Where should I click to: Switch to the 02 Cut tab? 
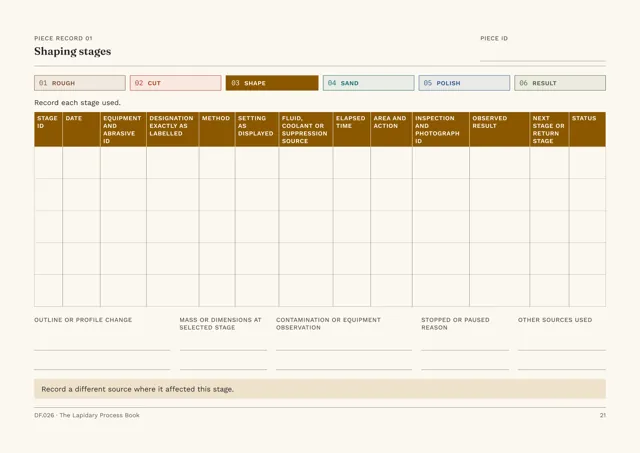pos(176,83)
